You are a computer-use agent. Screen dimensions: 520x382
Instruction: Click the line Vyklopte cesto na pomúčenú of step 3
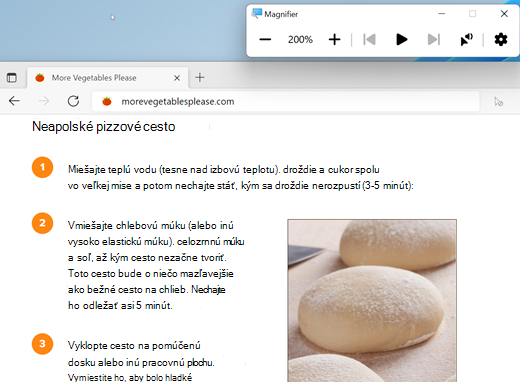point(134,345)
